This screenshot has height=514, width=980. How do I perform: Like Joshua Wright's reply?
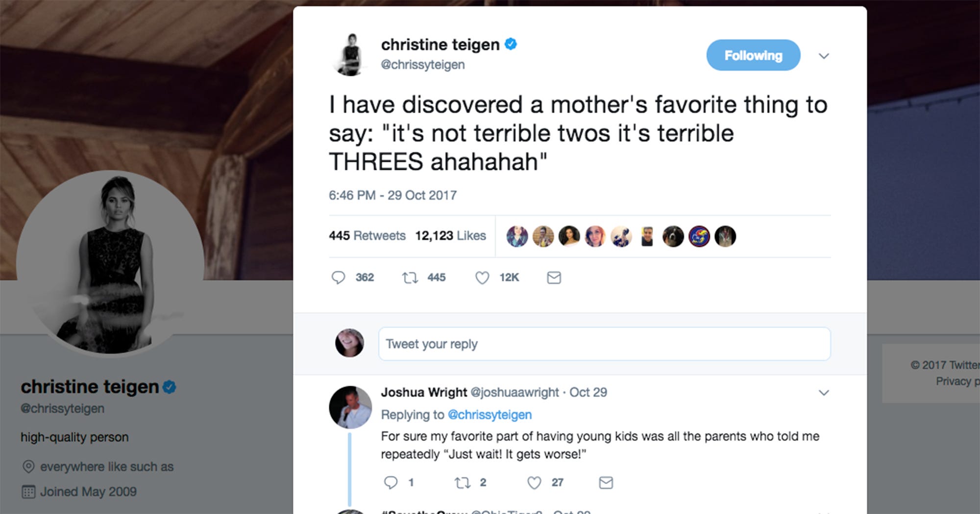[535, 482]
